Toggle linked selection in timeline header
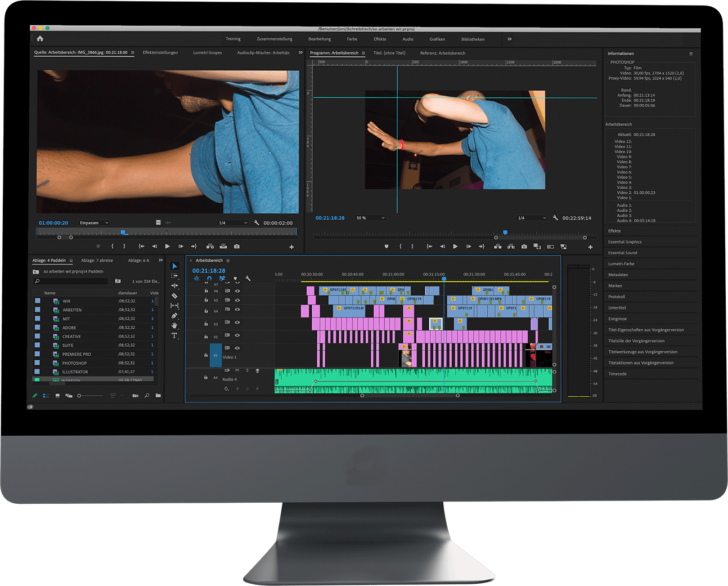 coord(222,279)
